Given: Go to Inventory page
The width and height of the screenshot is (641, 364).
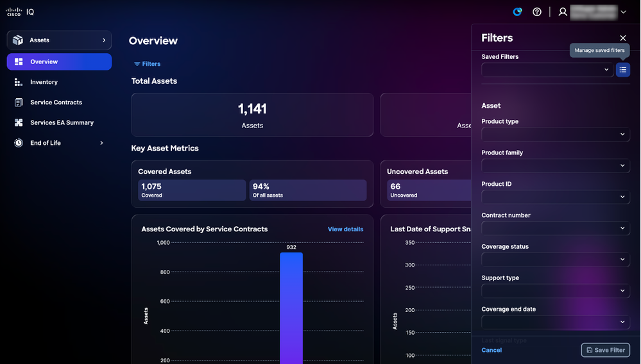Looking at the screenshot, I should pos(44,82).
